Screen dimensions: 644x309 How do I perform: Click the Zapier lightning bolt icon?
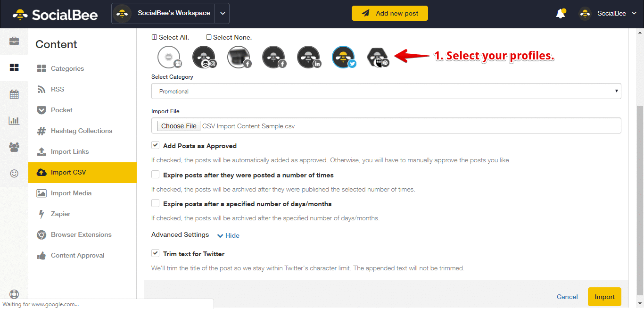click(41, 214)
